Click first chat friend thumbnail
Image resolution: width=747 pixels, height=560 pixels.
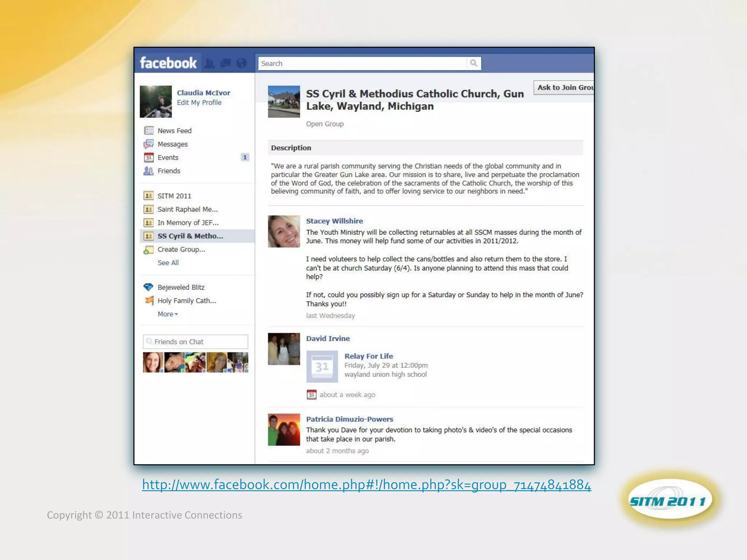153,362
